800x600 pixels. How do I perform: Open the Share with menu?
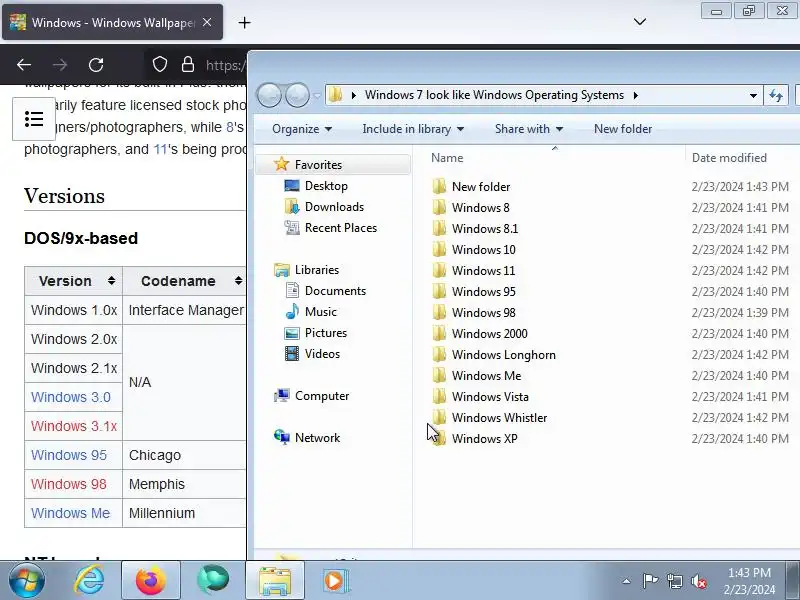click(529, 129)
